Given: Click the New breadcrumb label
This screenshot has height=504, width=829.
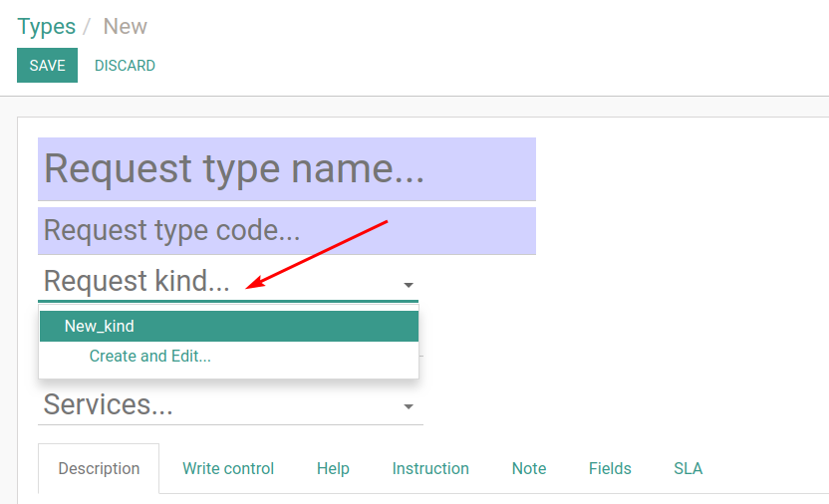Looking at the screenshot, I should point(125,27).
